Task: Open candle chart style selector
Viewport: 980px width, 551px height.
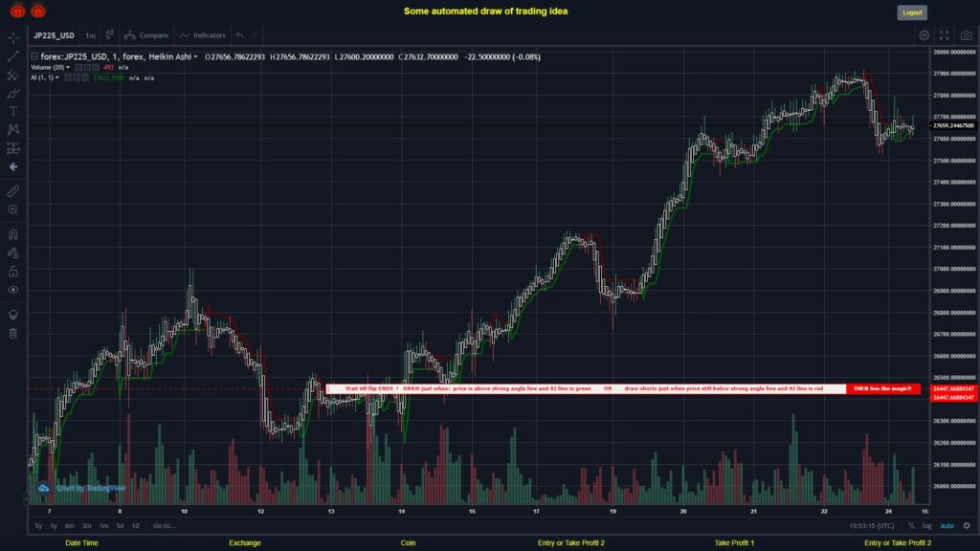Action: (x=109, y=35)
